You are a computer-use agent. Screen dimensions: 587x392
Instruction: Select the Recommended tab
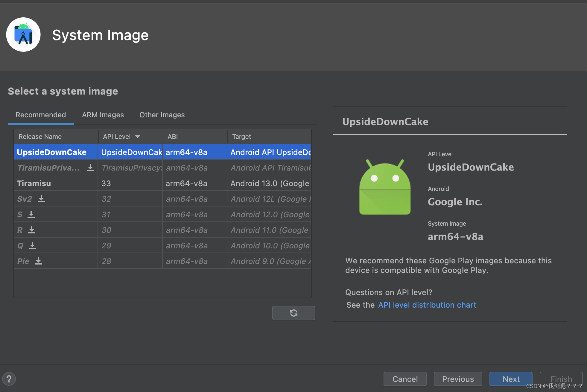coord(41,115)
